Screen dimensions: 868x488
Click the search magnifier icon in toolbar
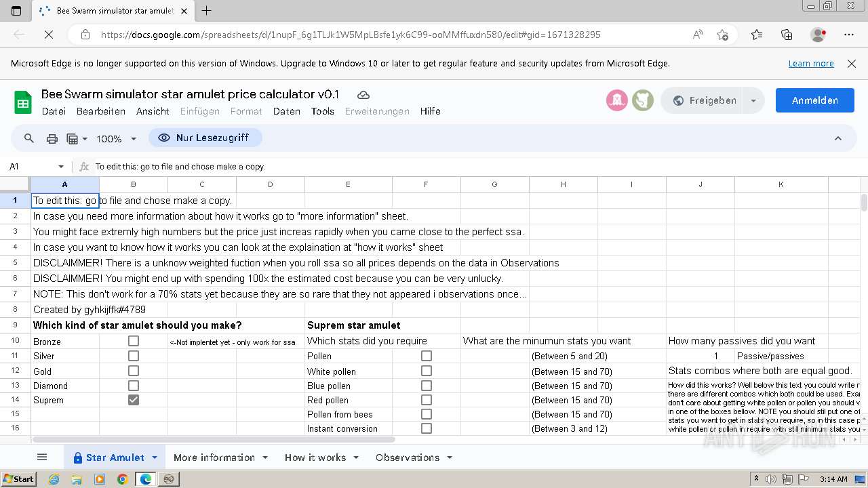pyautogui.click(x=29, y=138)
